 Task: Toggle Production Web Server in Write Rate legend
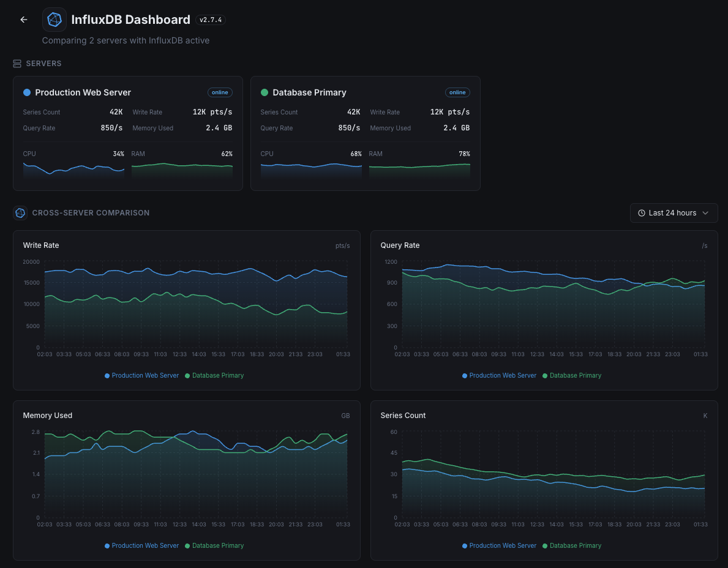tap(145, 375)
